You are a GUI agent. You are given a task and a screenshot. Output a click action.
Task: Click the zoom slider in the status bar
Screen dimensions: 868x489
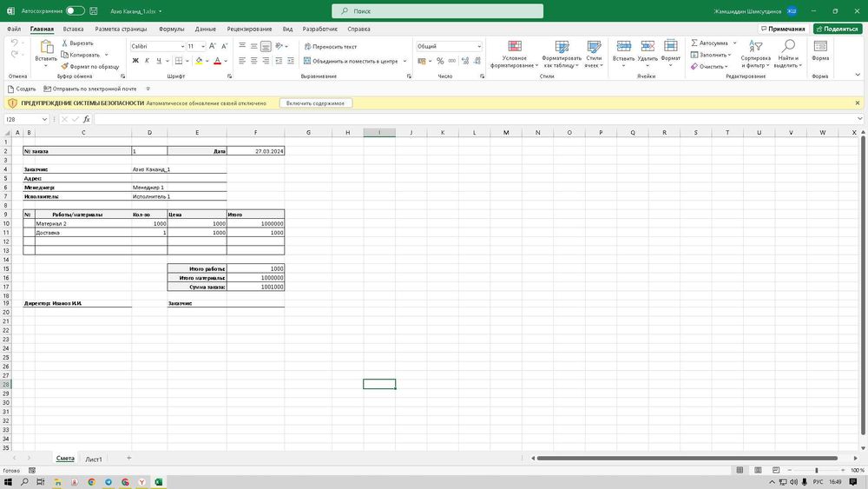click(817, 470)
